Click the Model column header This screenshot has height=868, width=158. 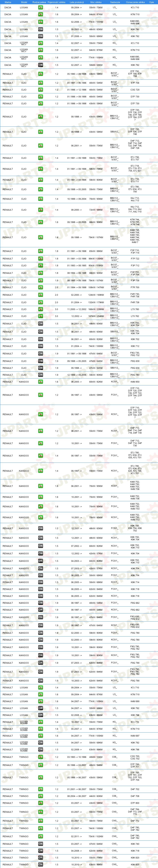[24, 2]
